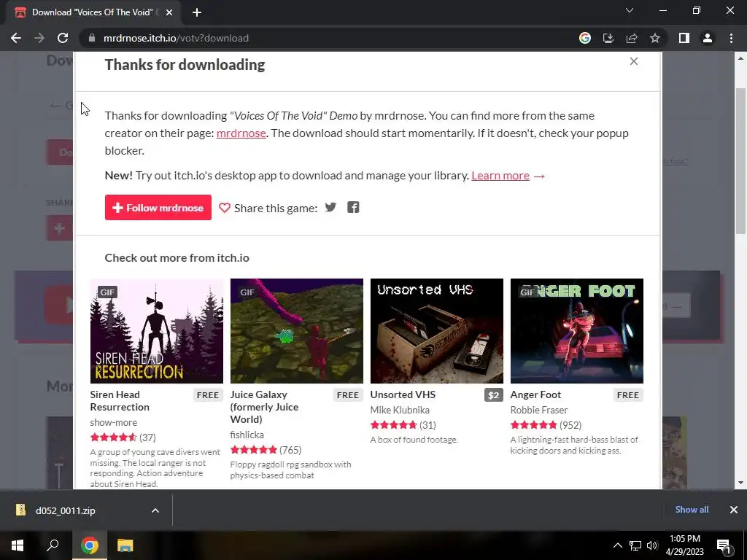Open the clock and date flyout
The height and width of the screenshot is (560, 747).
point(685,545)
